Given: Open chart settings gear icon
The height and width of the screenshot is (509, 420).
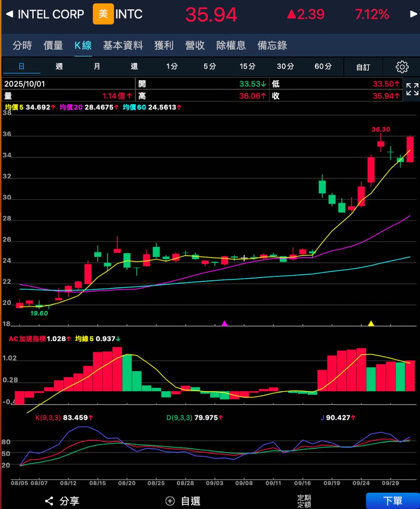Looking at the screenshot, I should point(402,66).
